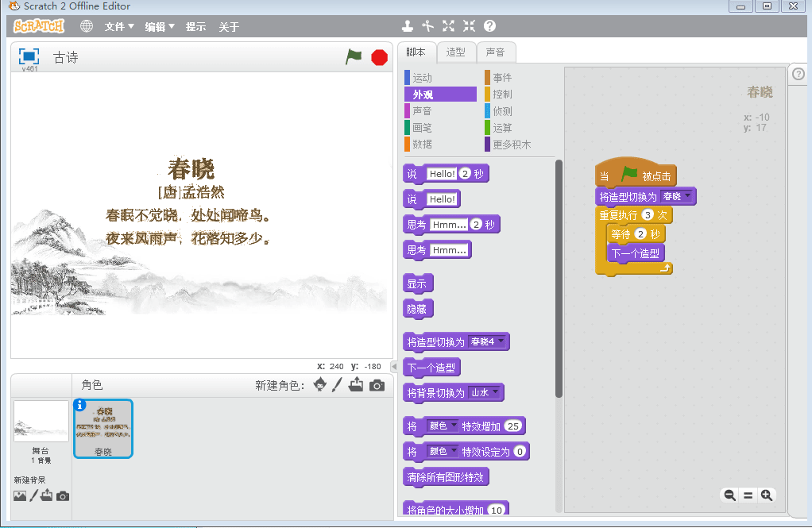812x528 pixels.
Task: Switch to the 造型 tab
Action: [456, 52]
